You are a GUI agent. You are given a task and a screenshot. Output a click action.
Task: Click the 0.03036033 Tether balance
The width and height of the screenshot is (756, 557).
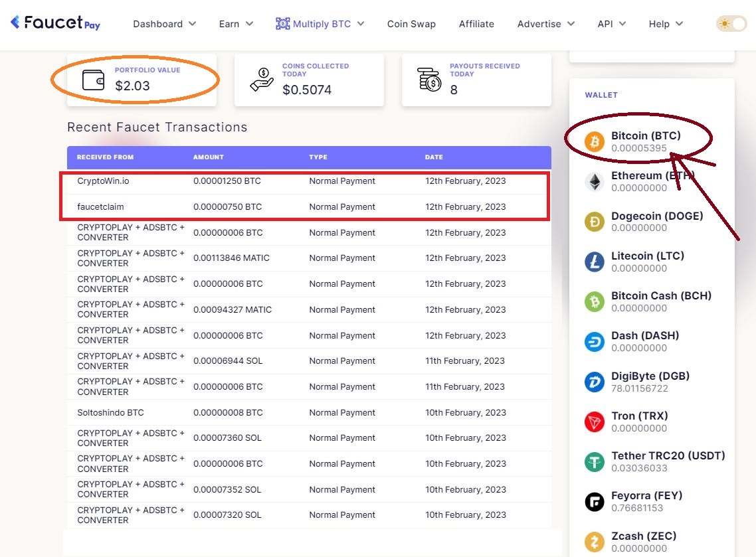point(639,468)
